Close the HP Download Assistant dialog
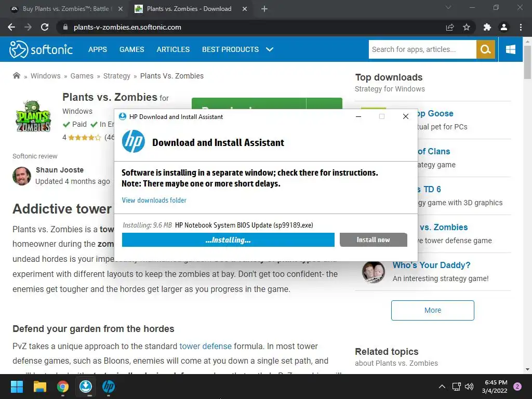532x399 pixels. click(x=405, y=117)
